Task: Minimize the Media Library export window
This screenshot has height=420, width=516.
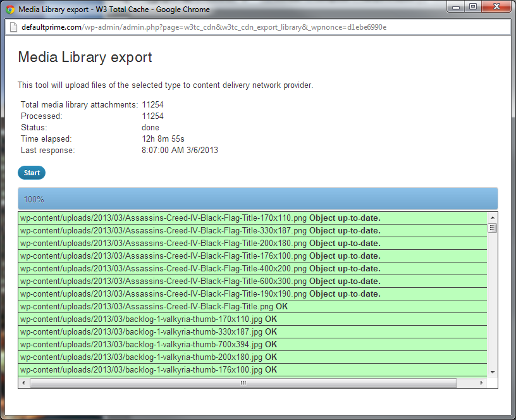Action: pos(456,7)
